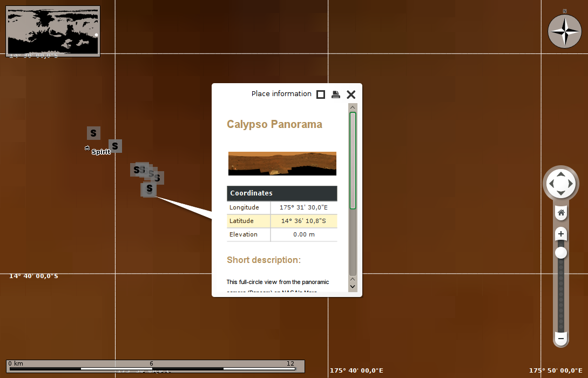588x378 pixels.
Task: Click the zoom slider handle
Action: [561, 253]
